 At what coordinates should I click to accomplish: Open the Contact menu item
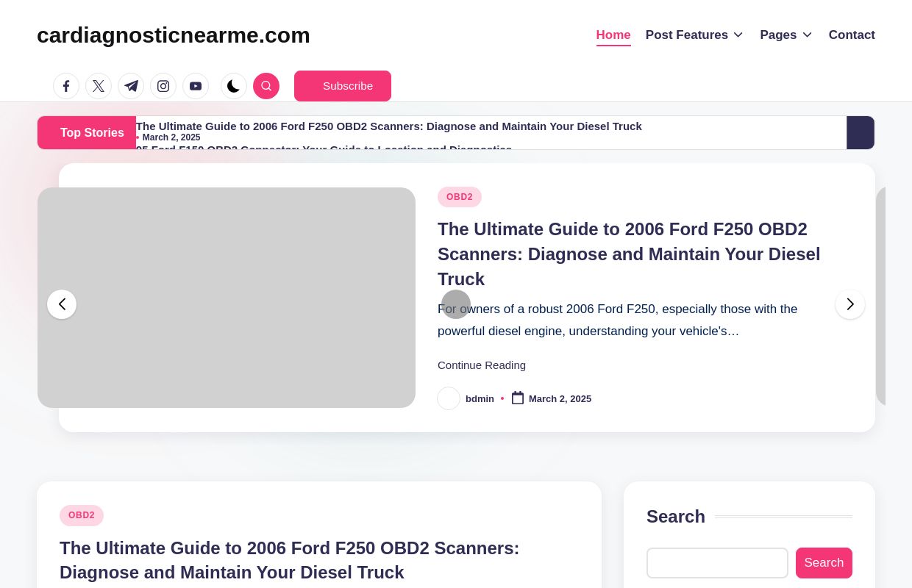point(852,35)
